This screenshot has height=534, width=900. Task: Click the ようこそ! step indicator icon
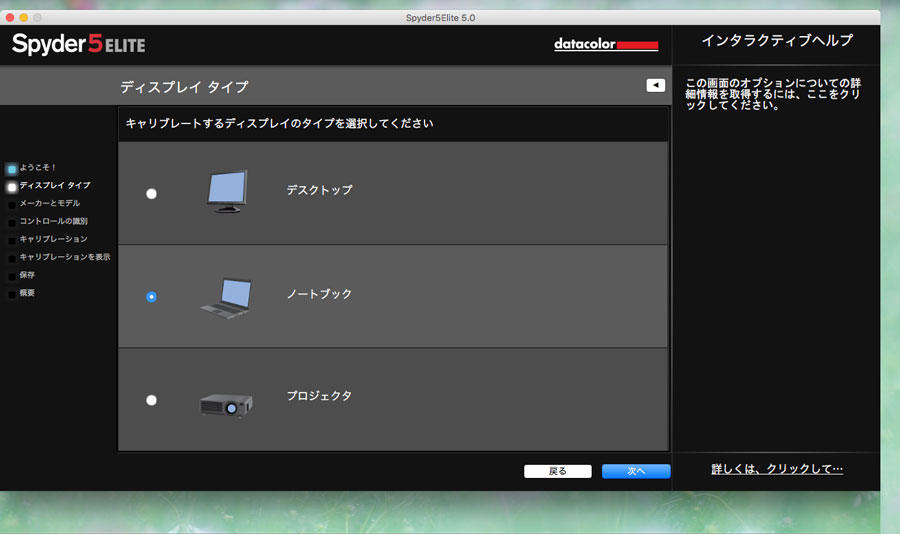[11, 169]
